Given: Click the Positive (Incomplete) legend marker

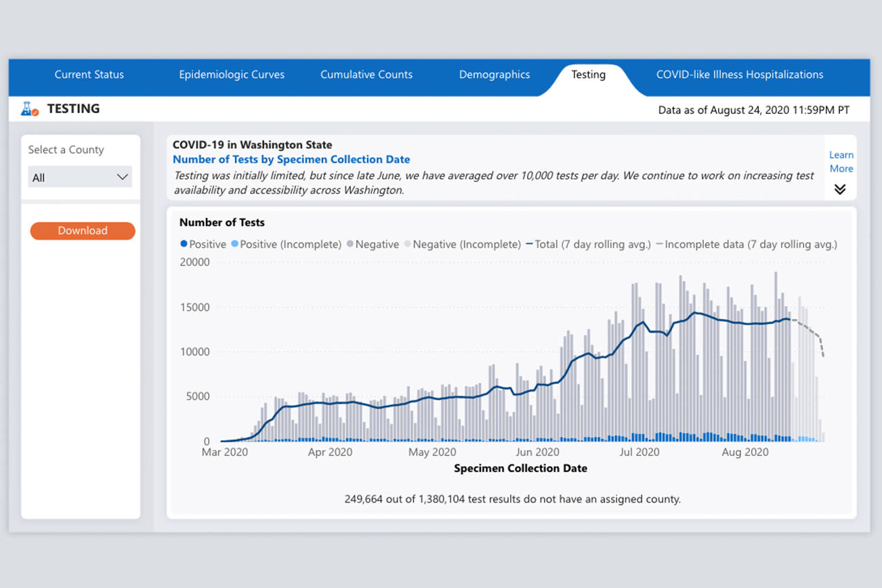Looking at the screenshot, I should coord(235,245).
